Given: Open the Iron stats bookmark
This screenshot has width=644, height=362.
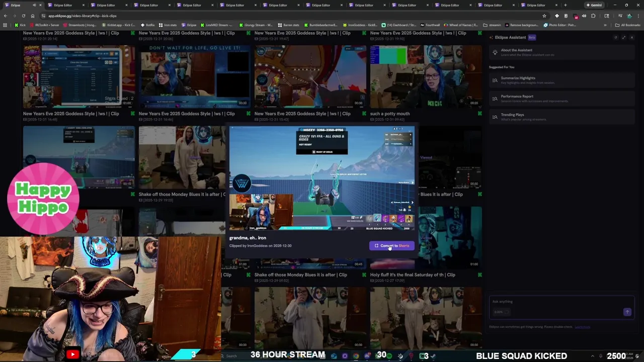Looking at the screenshot, I should click(x=168, y=25).
